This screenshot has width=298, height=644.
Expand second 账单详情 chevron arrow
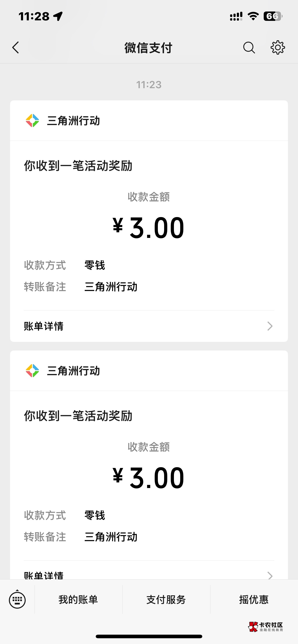pyautogui.click(x=270, y=575)
